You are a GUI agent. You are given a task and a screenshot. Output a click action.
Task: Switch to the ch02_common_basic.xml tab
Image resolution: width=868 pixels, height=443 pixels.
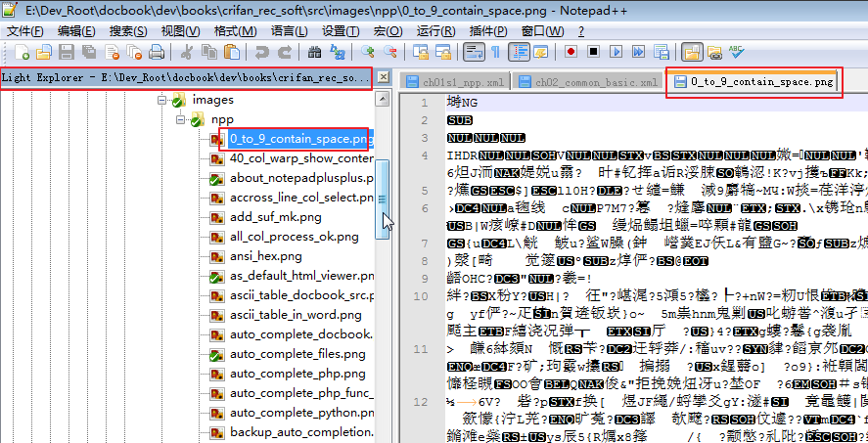click(x=587, y=82)
